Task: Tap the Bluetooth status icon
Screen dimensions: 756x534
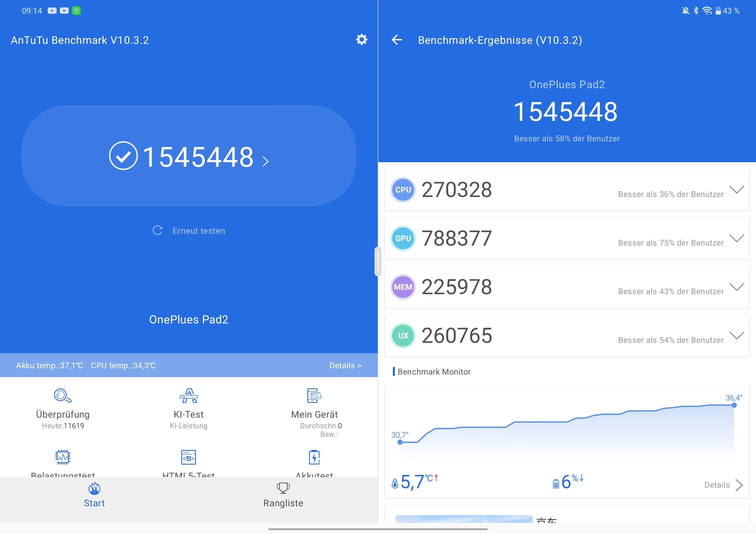Action: pyautogui.click(x=696, y=11)
